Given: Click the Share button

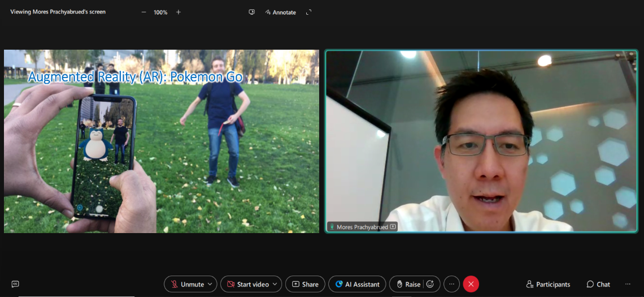Looking at the screenshot, I should pyautogui.click(x=305, y=284).
